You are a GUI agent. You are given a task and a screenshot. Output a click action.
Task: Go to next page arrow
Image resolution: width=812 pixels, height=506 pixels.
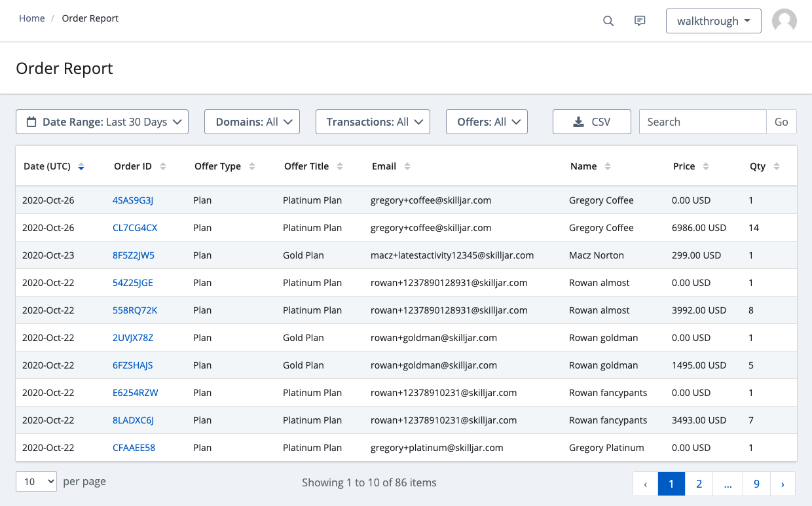pos(783,484)
